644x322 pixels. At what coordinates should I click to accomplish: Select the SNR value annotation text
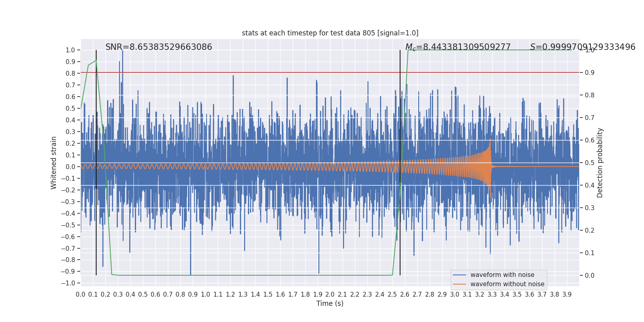point(159,47)
